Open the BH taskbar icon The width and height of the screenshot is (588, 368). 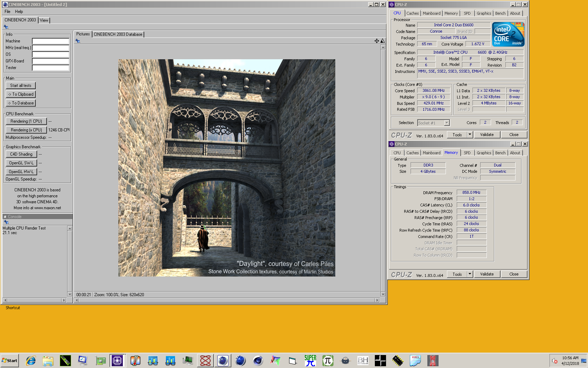coord(363,360)
